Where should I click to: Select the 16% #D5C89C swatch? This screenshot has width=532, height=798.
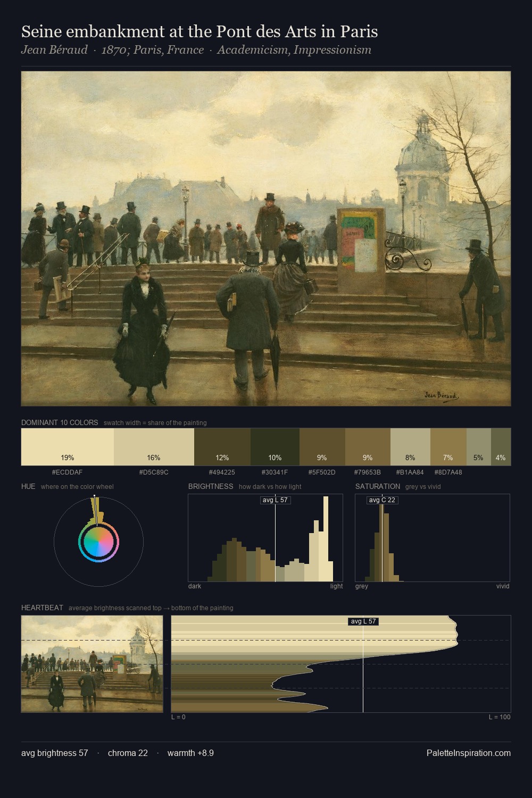(x=154, y=447)
